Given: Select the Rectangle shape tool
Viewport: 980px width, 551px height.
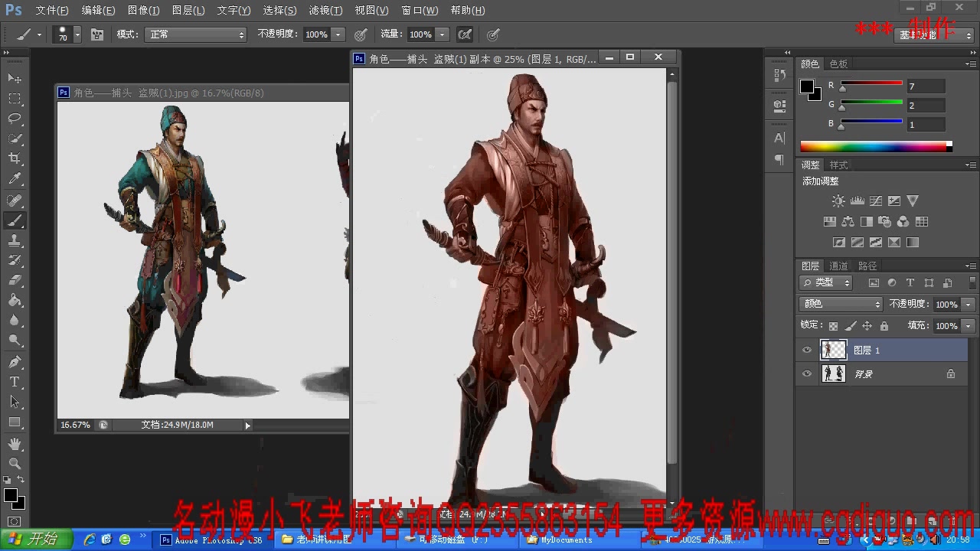Looking at the screenshot, I should click(15, 422).
